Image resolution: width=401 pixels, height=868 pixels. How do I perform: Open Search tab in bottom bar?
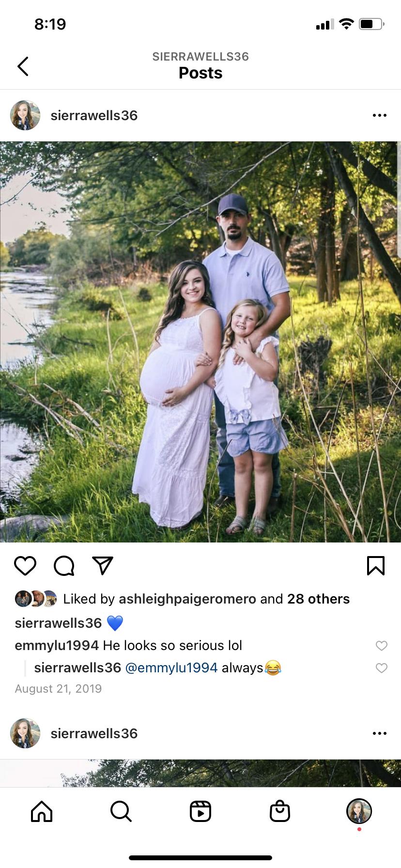[121, 811]
